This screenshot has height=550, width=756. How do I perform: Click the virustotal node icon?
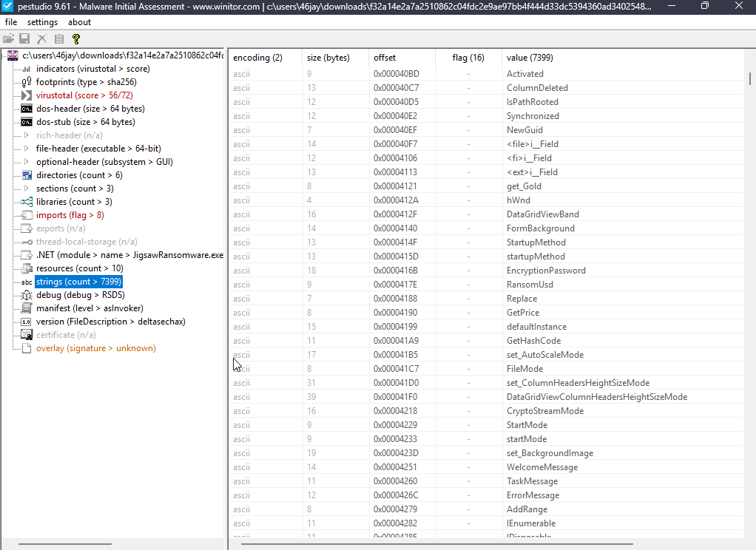(27, 95)
